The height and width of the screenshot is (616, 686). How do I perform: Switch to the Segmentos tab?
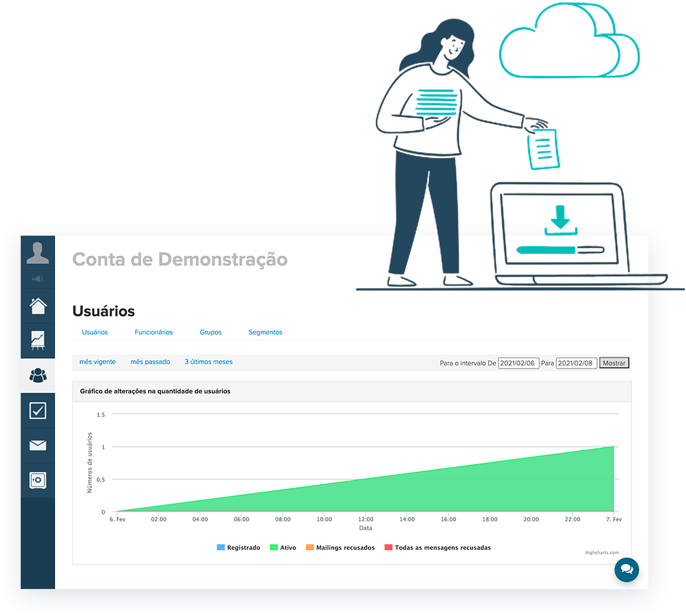coord(265,333)
